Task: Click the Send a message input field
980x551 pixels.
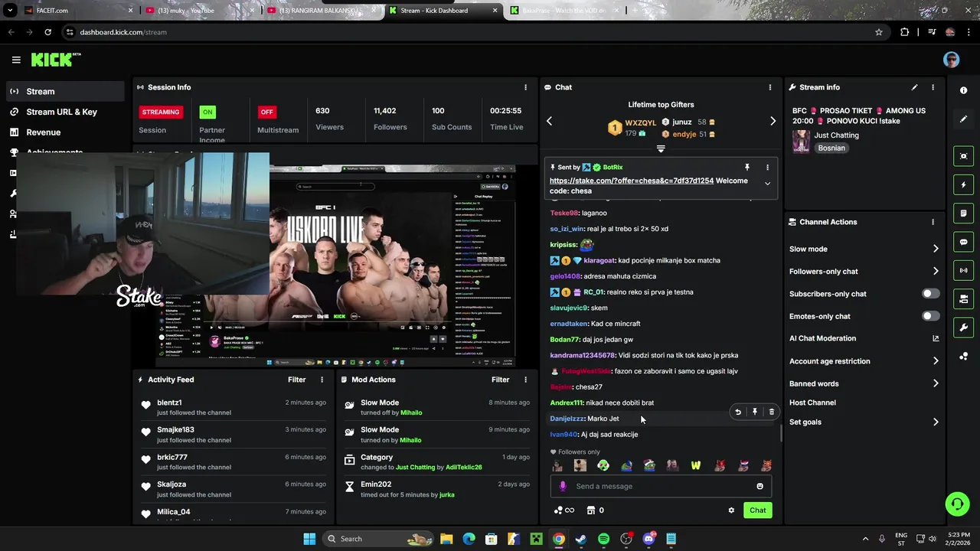Action: [x=660, y=486]
